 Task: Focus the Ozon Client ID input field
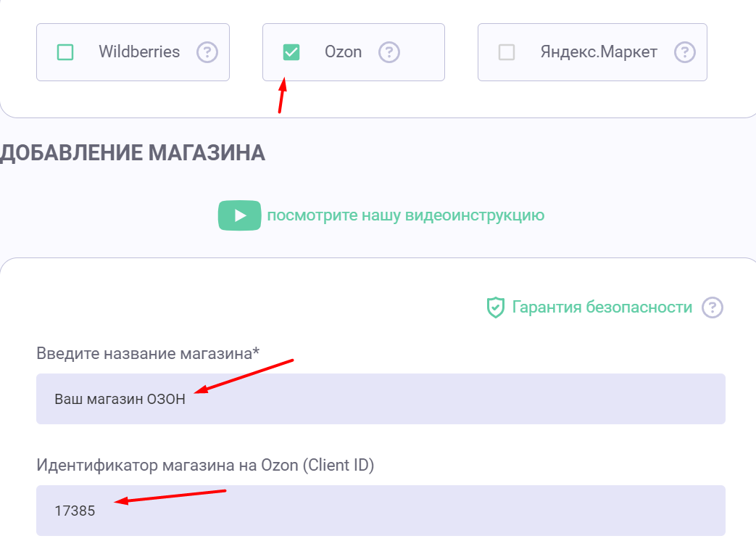click(x=381, y=511)
